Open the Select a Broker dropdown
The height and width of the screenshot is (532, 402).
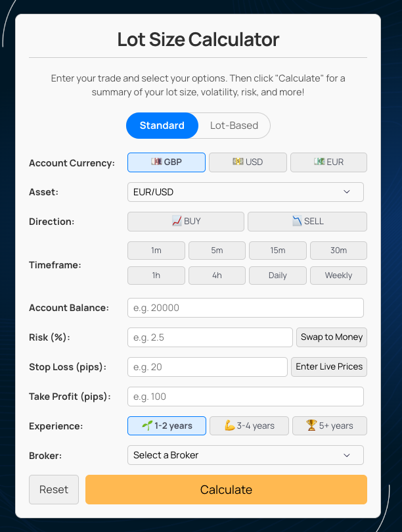pos(246,455)
